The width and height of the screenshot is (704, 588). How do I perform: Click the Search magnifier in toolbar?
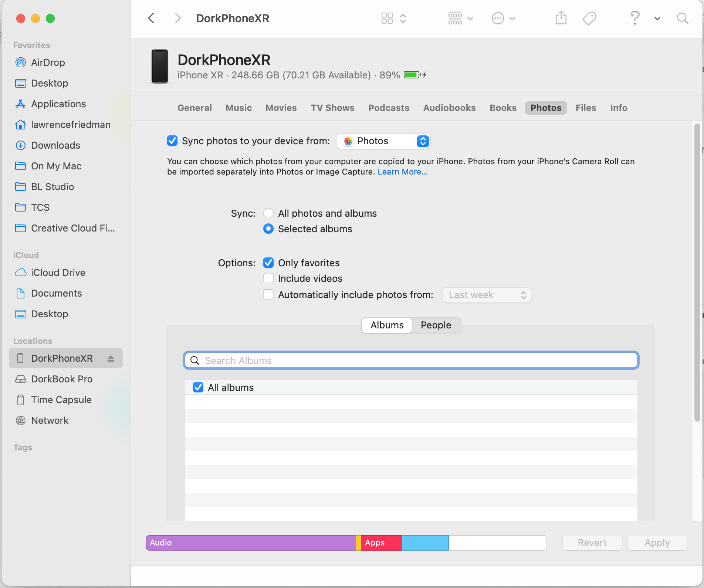(683, 18)
